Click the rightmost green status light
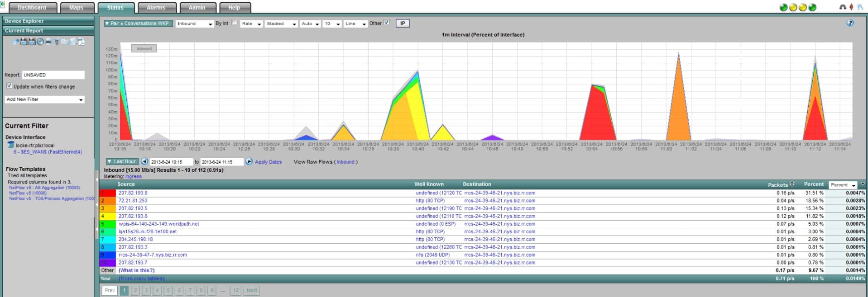Image resolution: width=868 pixels, height=297 pixels. click(x=812, y=7)
